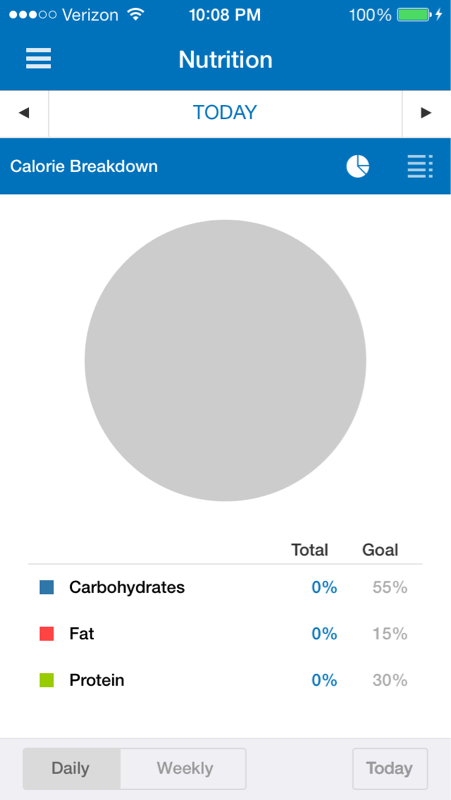Screen dimensions: 451x800
Task: Select the Weekly segment
Action: point(184,768)
